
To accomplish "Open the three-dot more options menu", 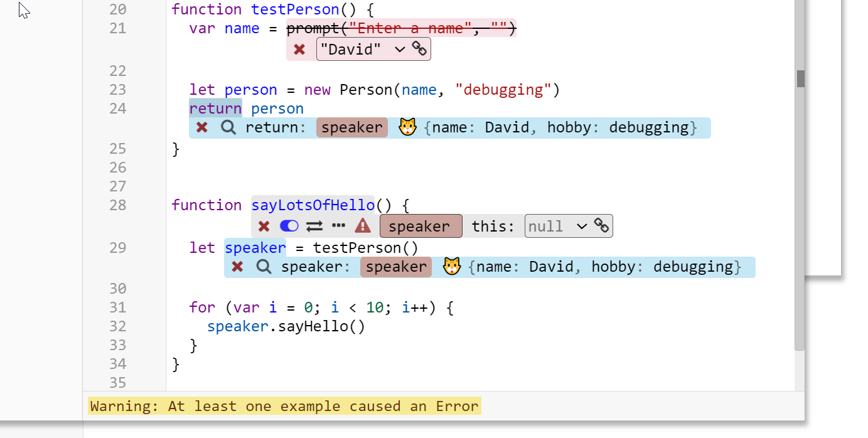I will pos(339,226).
